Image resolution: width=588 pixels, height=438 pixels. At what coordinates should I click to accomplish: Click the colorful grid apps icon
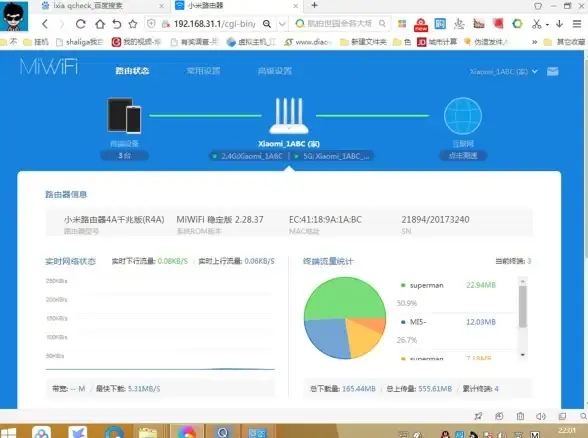(x=402, y=24)
